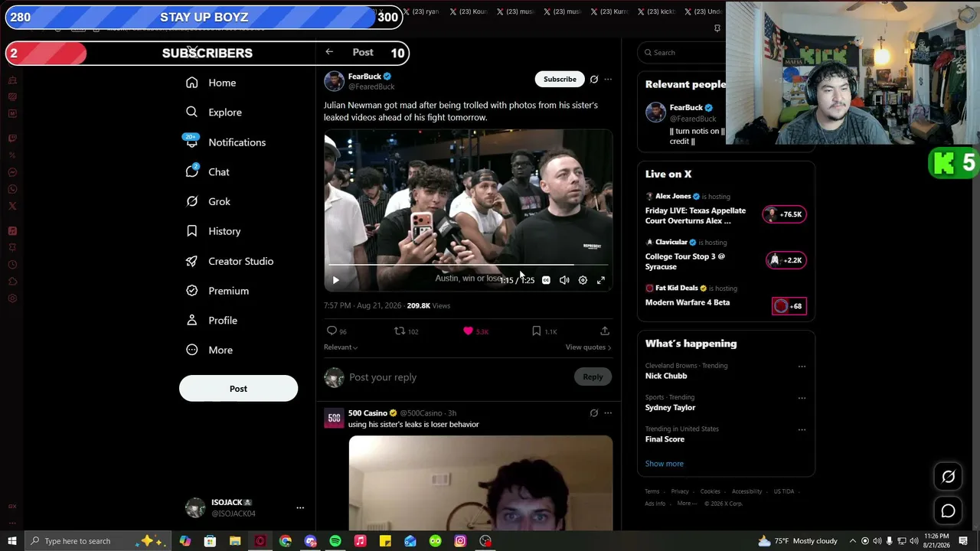Open Opera GX from the taskbar
This screenshot has height=551, width=980.
coord(260,541)
